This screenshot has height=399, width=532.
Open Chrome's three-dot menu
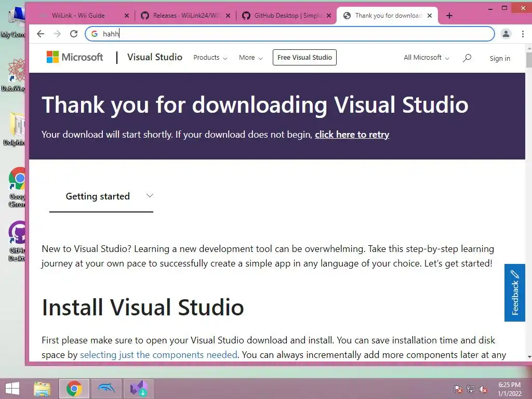523,34
